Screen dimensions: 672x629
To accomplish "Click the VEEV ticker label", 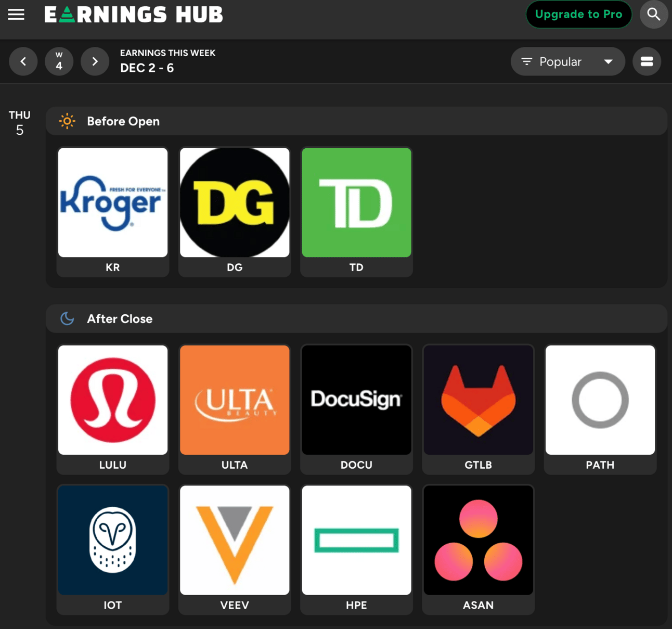I will 235,605.
